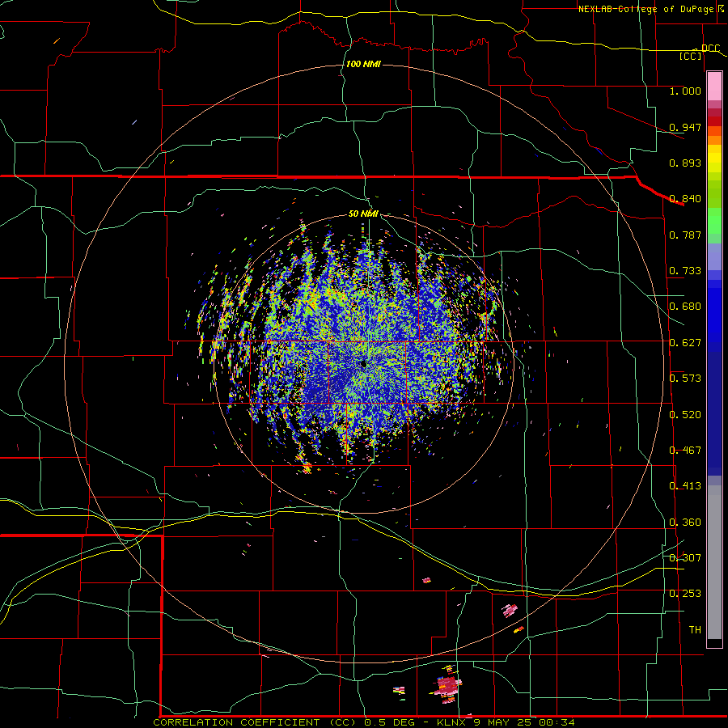Select the 0.253 legend value
The image size is (728, 728).
pyautogui.click(x=685, y=594)
